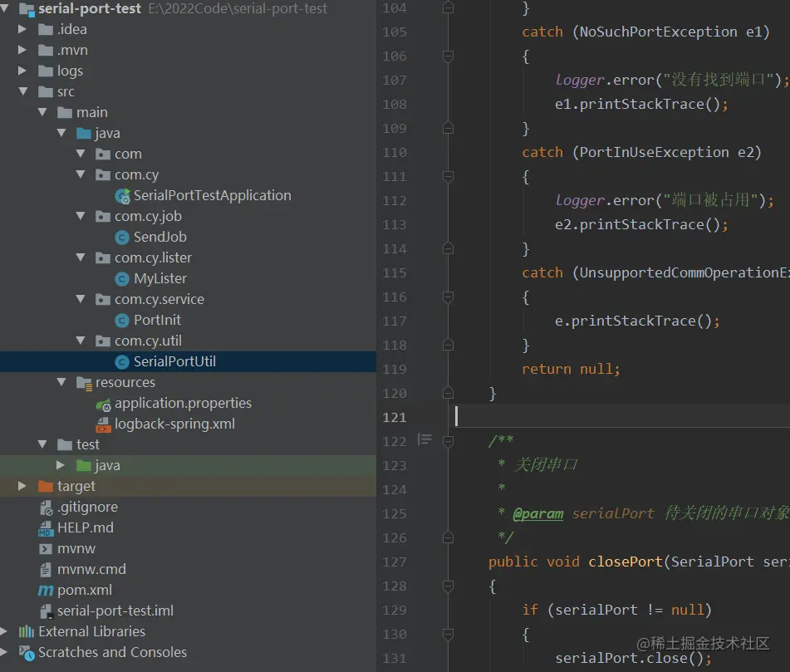
Task: Click the com.cy.service package icon
Action: tap(103, 300)
